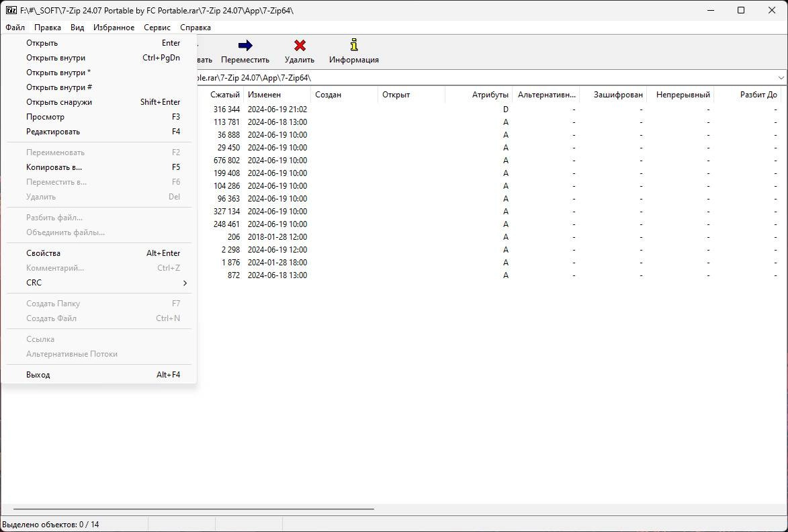Sort by the Открыт column header

411,95
